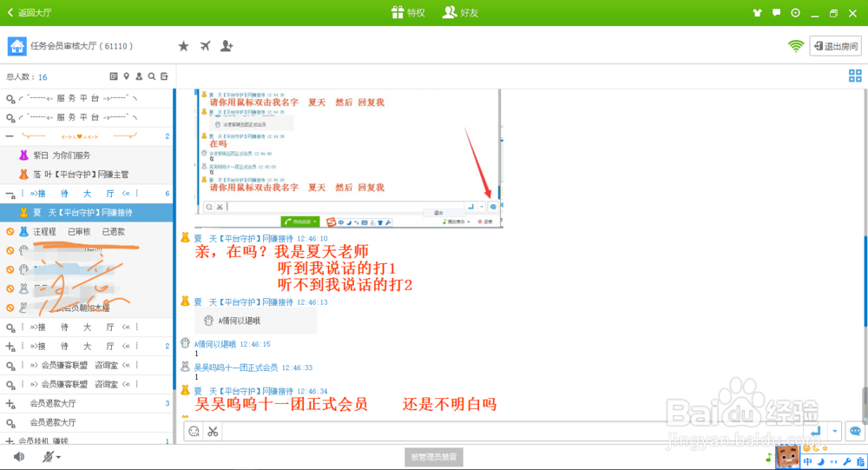Check the green wifi signal icon
Viewport: 868px width, 470px height.
(795, 46)
